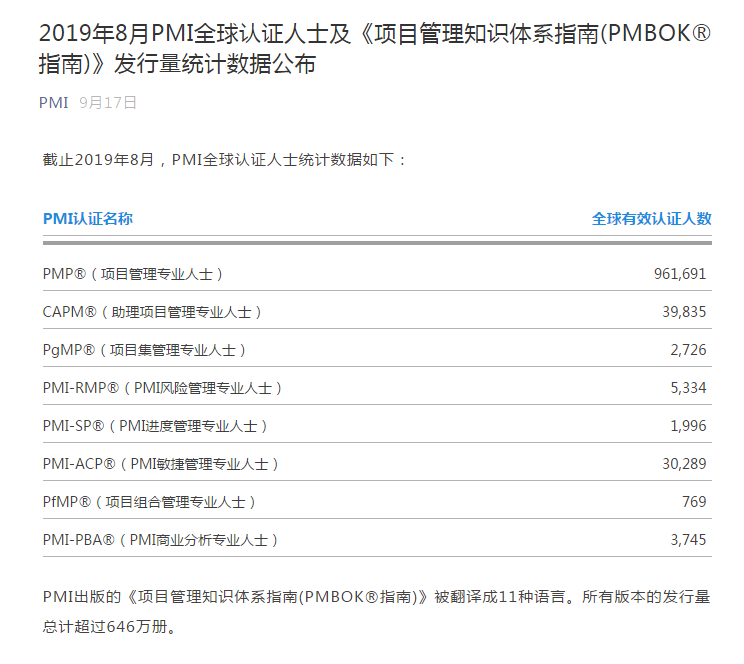Click the paragraph about PMBOK®指南 translated into 11种语言

(377, 611)
